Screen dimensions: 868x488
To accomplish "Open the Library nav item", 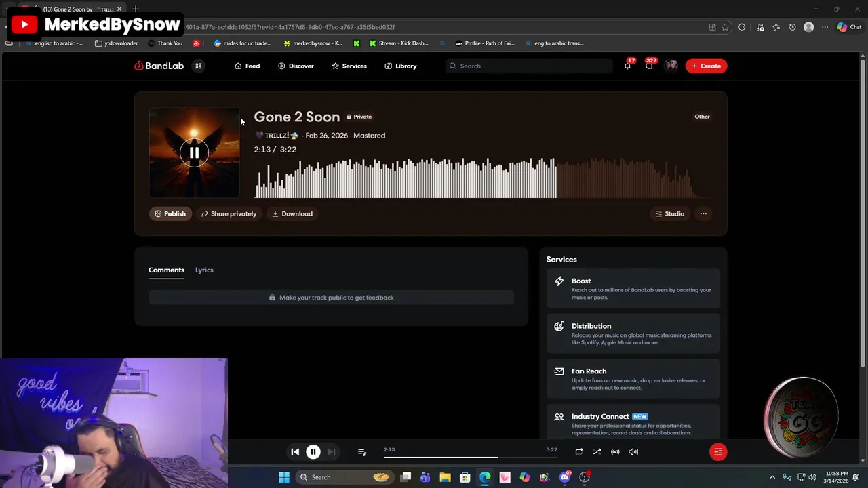I will [x=400, y=66].
